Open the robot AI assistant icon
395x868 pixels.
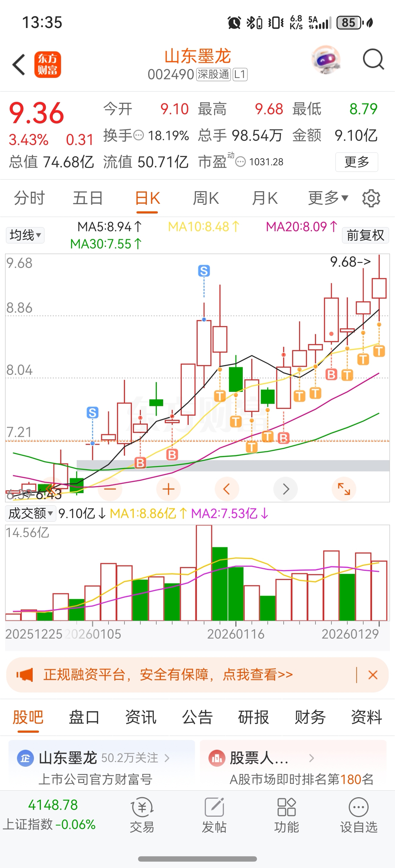point(325,60)
